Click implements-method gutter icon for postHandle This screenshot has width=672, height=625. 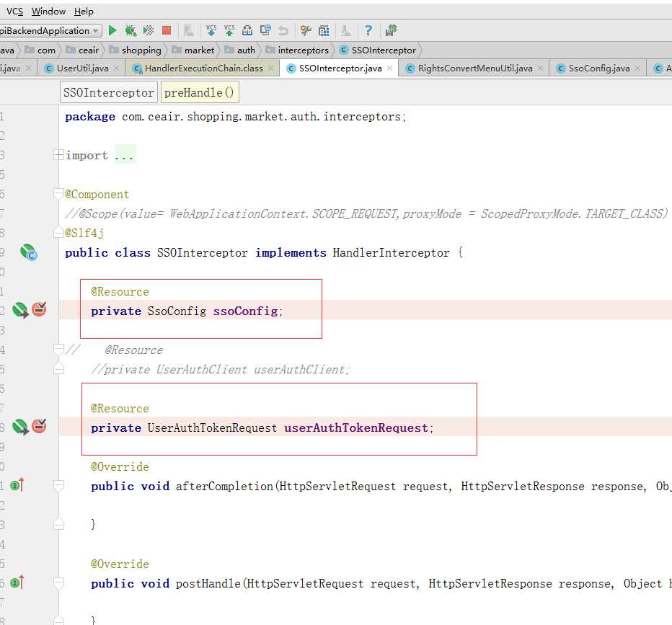pyautogui.click(x=17, y=582)
